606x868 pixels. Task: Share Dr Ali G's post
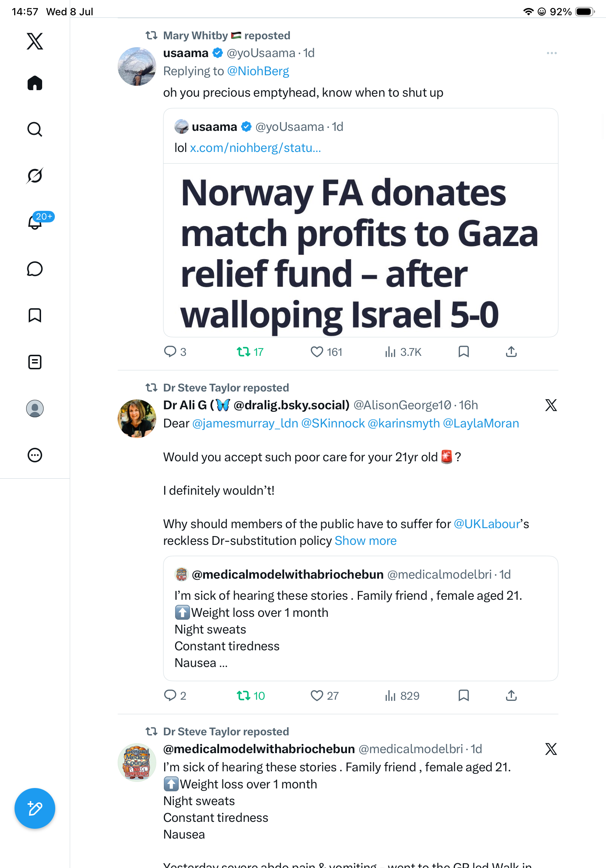(x=511, y=696)
